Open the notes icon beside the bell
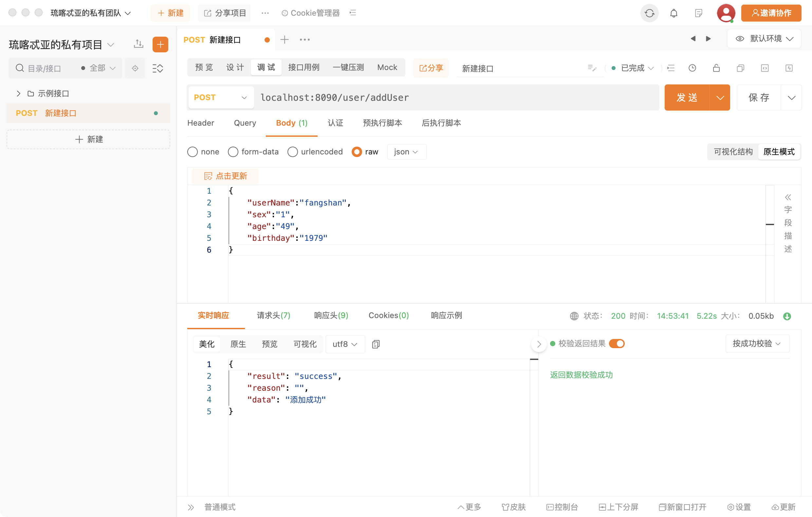The image size is (812, 517). [698, 13]
